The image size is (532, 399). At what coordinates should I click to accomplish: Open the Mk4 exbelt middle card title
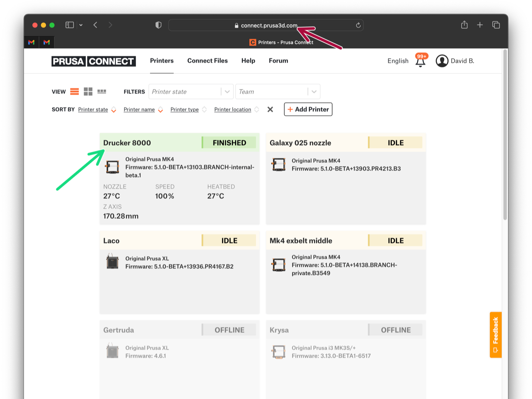pyautogui.click(x=301, y=241)
